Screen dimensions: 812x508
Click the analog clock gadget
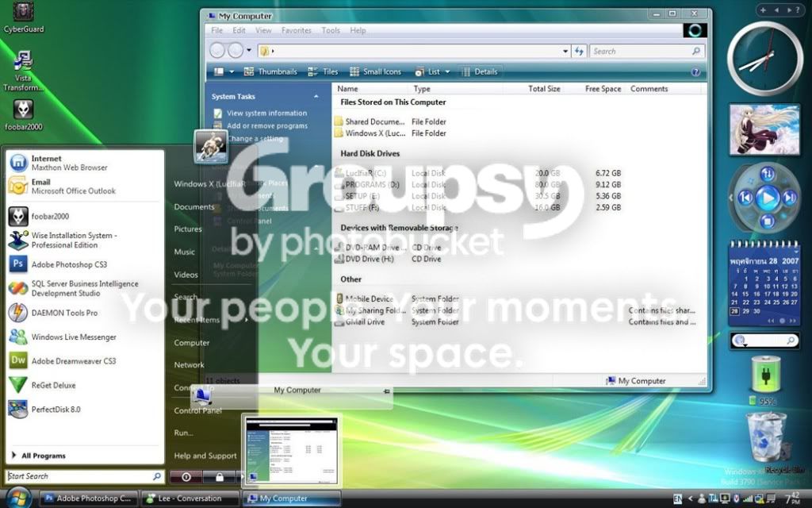coord(765,59)
